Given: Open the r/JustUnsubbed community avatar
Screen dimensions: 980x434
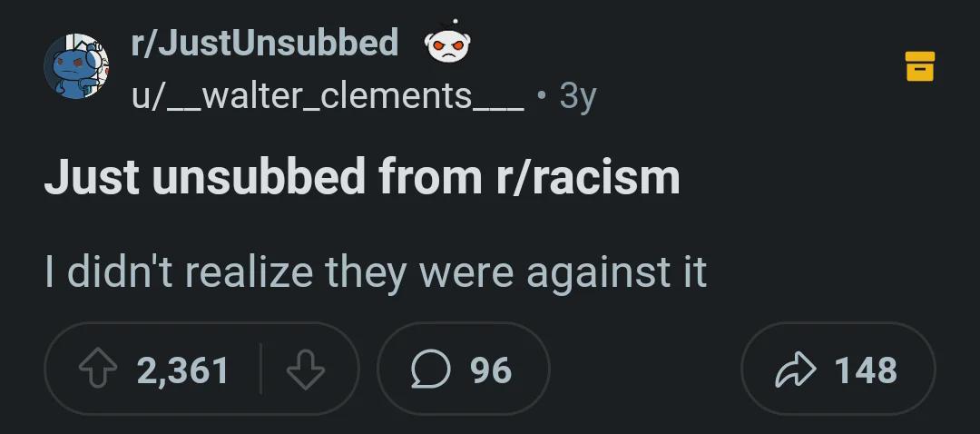Looking at the screenshot, I should coord(76,66).
